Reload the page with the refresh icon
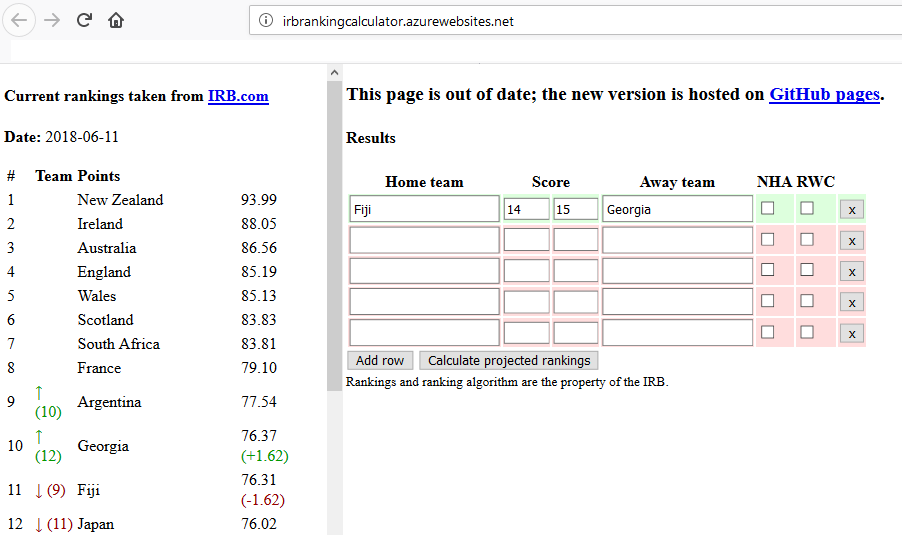The width and height of the screenshot is (902, 535). (84, 21)
